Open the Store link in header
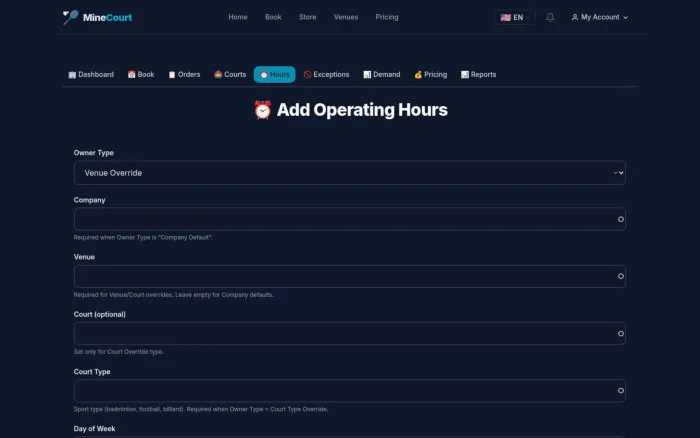Image resolution: width=700 pixels, height=438 pixels. (x=308, y=17)
